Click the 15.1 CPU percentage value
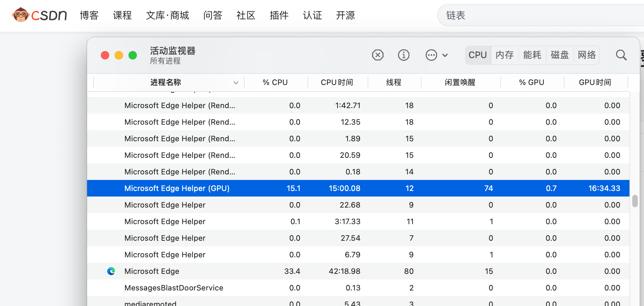The width and height of the screenshot is (644, 306). click(x=294, y=188)
